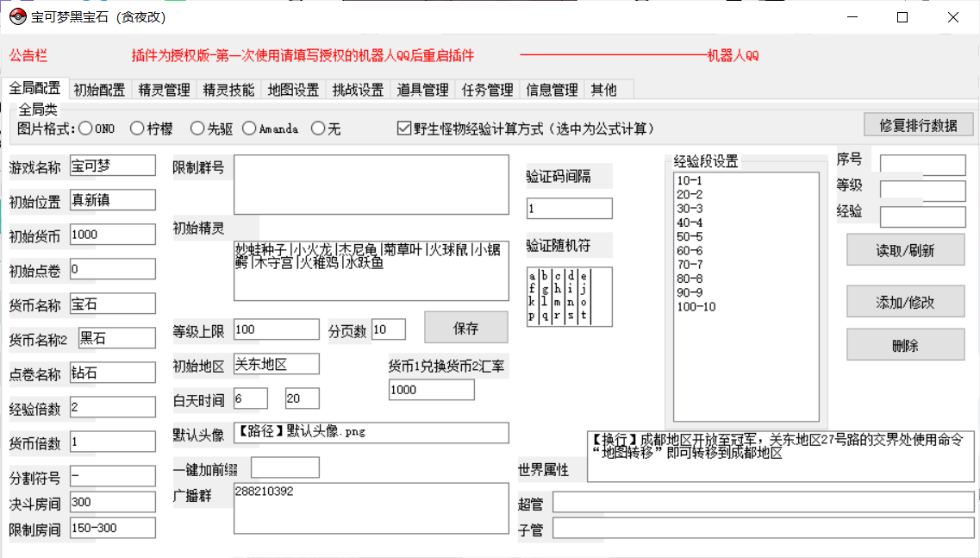This screenshot has height=558, width=980.
Task: Select the Amanda image format option
Action: click(248, 128)
